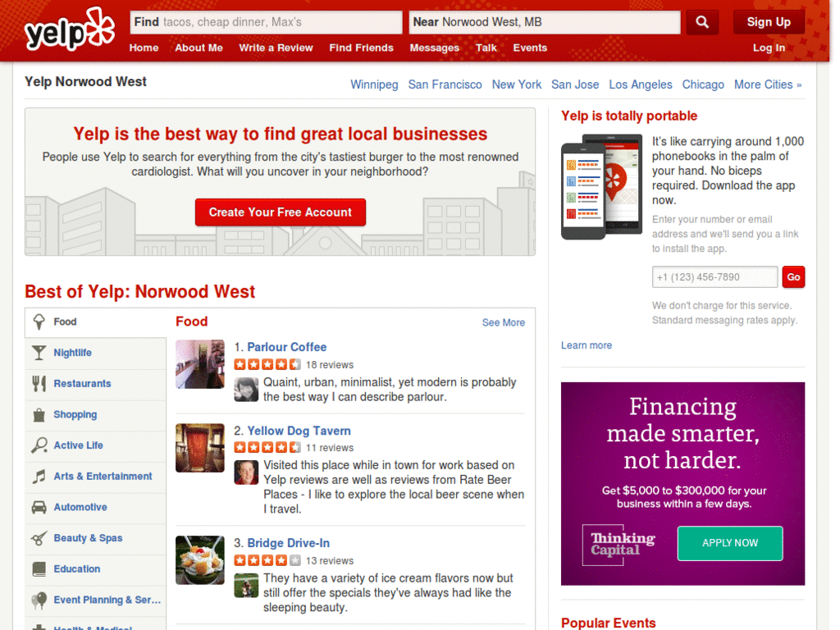The height and width of the screenshot is (630, 840).
Task: Select Winnipeg city link
Action: [x=374, y=84]
